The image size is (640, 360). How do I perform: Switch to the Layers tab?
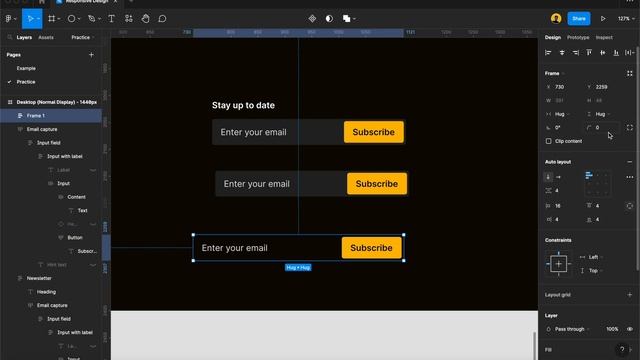coord(24,37)
